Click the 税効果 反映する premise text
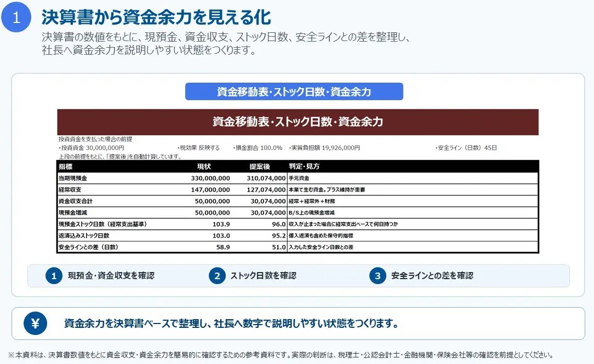The image size is (594, 364). [x=198, y=148]
